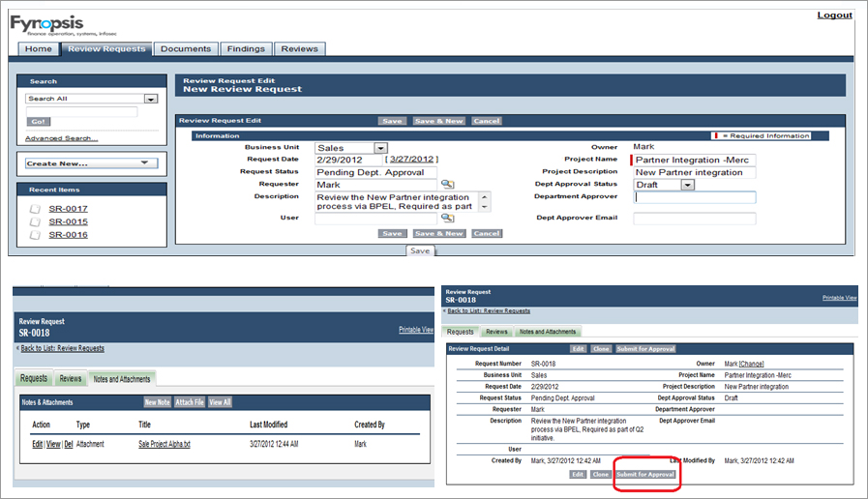Click the User input field
868x499 pixels.
[x=375, y=219]
